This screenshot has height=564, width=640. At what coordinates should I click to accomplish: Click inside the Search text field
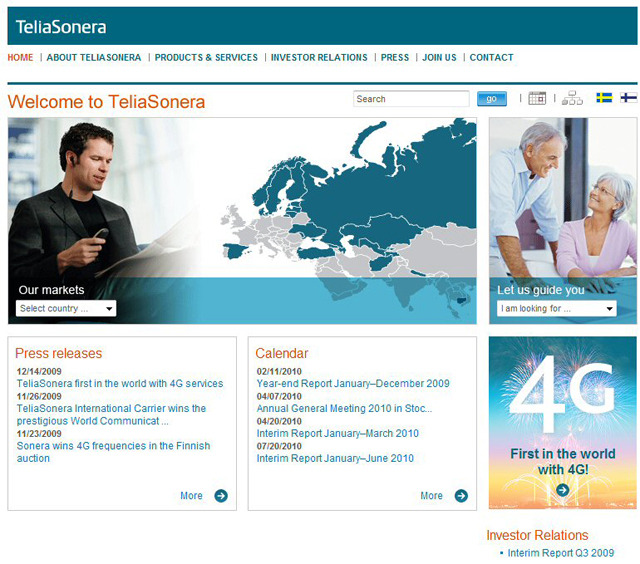pos(411,99)
